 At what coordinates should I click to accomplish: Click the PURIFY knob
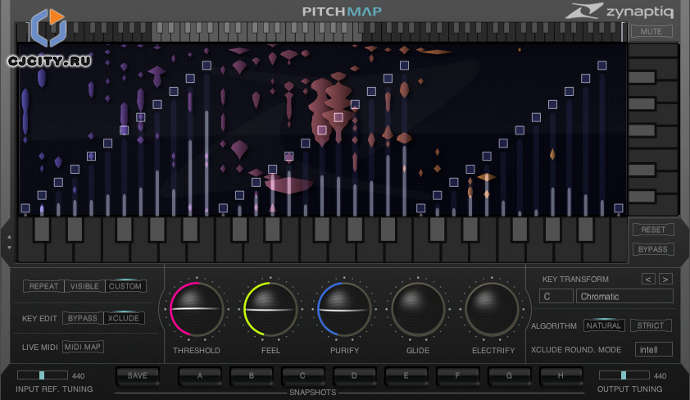pyautogui.click(x=344, y=309)
